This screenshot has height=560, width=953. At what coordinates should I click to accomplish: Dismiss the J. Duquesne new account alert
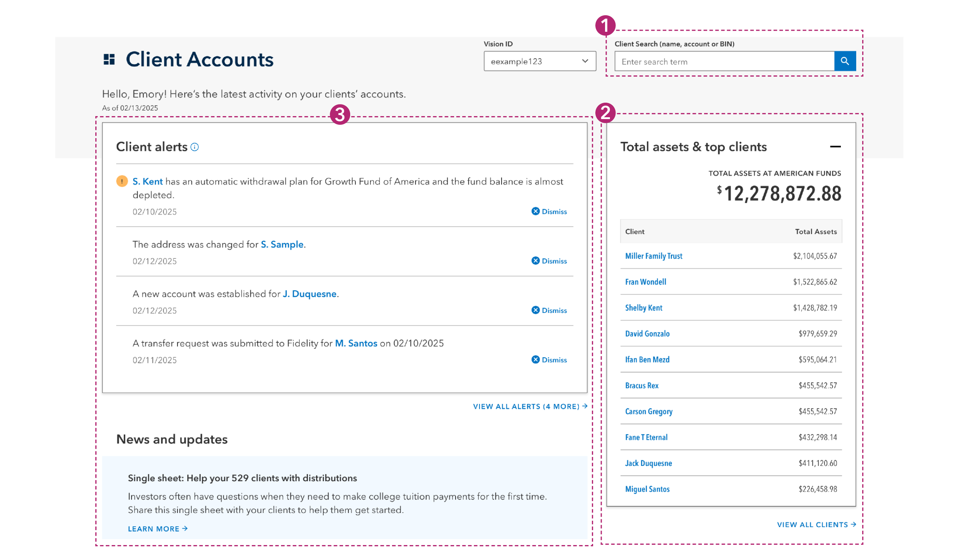tap(549, 311)
